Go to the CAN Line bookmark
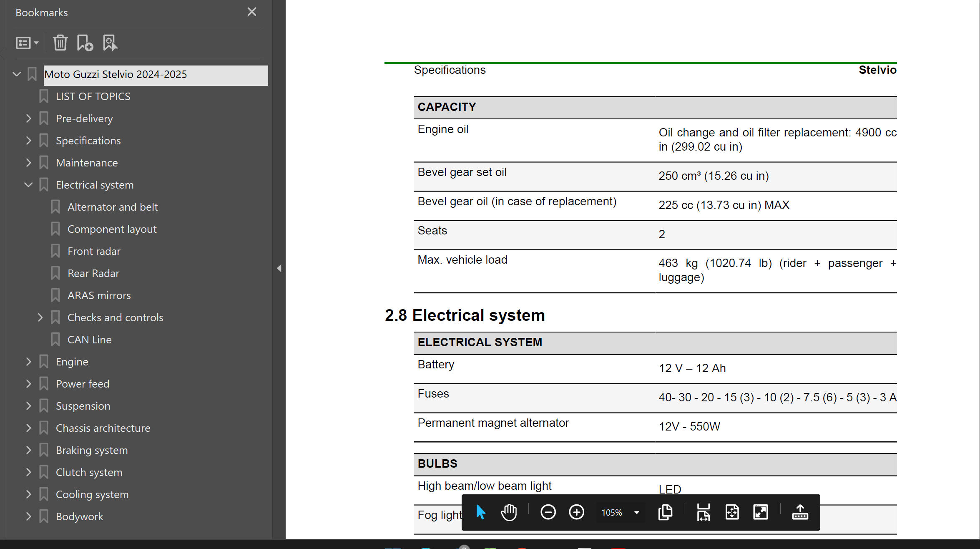The image size is (980, 549). 90,340
